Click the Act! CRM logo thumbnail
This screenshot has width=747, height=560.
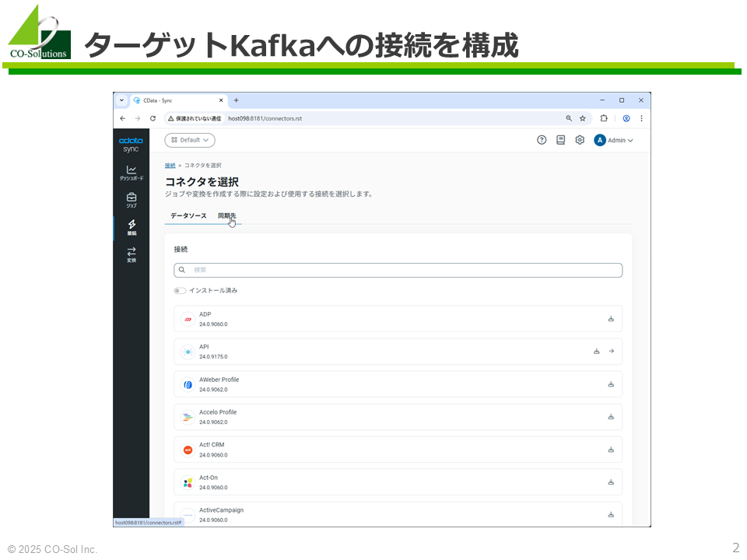pos(188,450)
